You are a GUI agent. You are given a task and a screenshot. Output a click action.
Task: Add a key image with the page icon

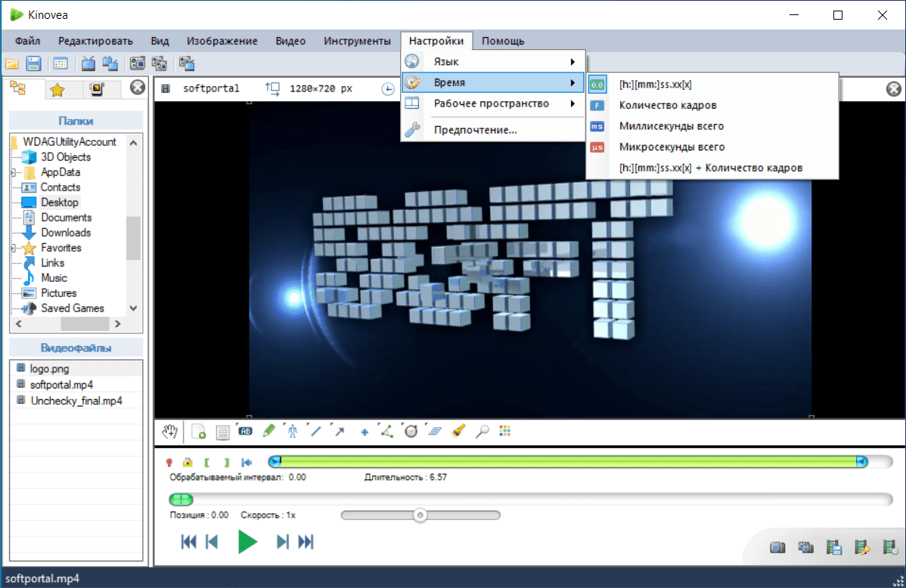click(199, 432)
